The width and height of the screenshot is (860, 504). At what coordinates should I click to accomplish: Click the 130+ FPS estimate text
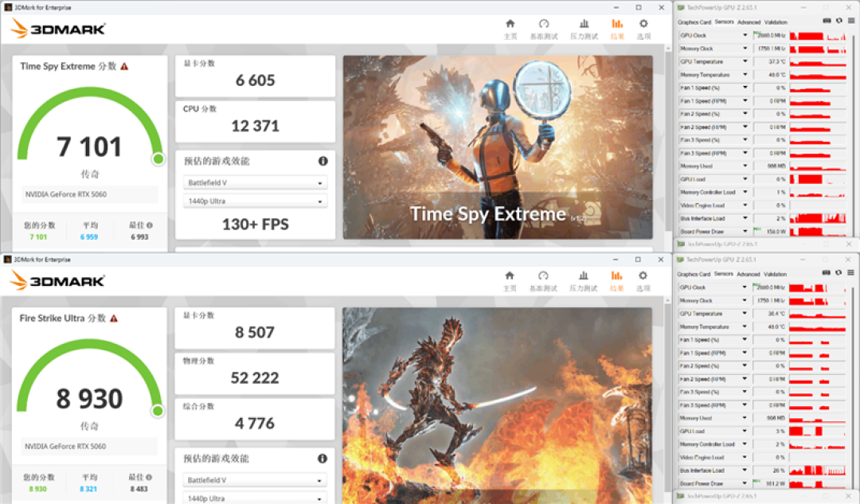pyautogui.click(x=256, y=225)
